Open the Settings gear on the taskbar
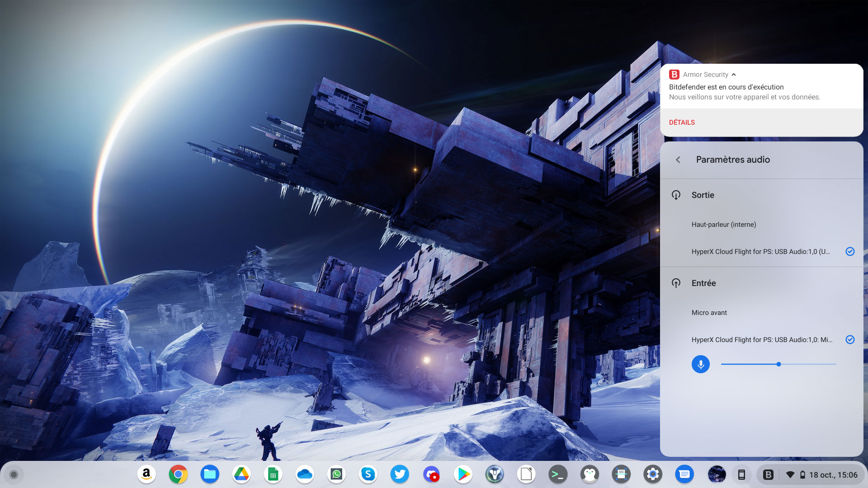The image size is (868, 488). (653, 474)
